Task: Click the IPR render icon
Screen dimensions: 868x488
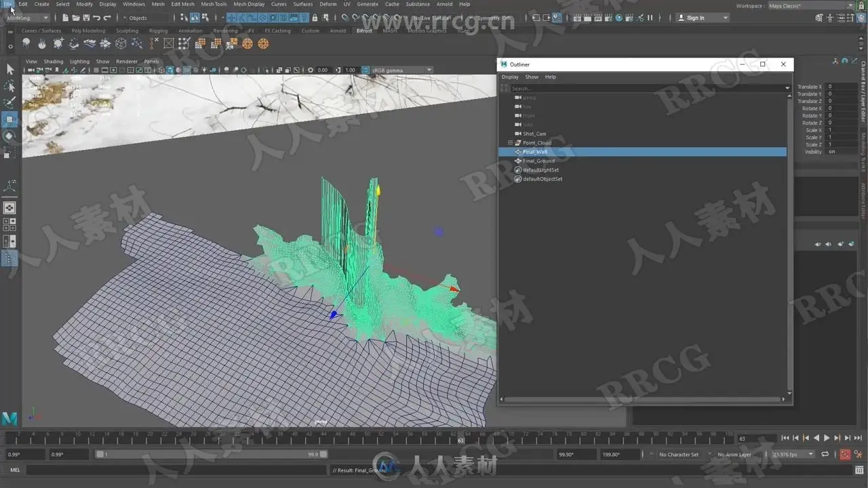Action: (598, 18)
